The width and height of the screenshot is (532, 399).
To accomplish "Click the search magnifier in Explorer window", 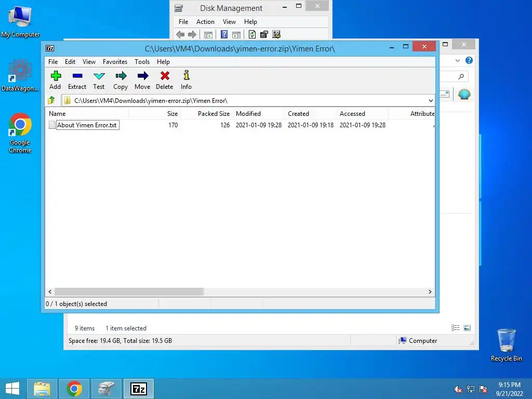I will [461, 76].
